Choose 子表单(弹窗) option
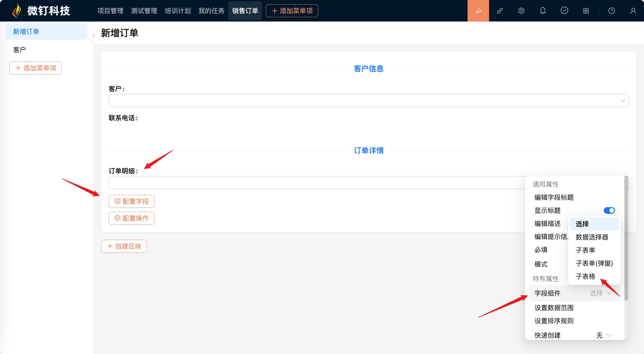This screenshot has height=354, width=644. pyautogui.click(x=594, y=263)
